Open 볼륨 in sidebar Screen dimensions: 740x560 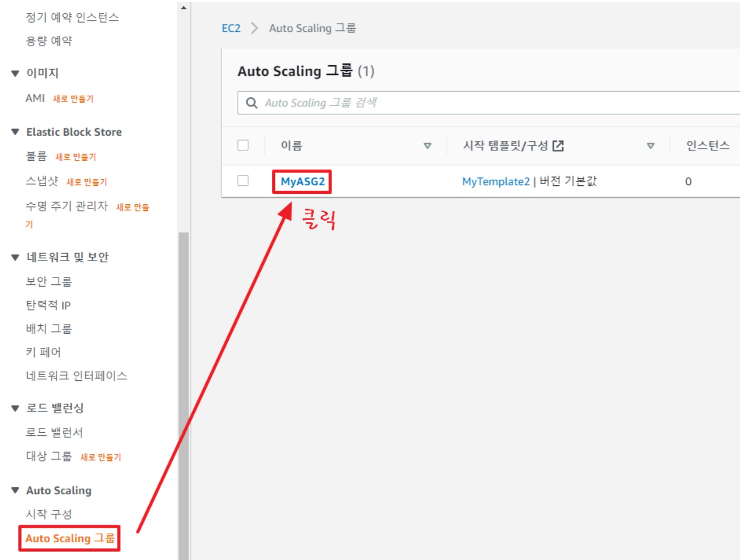36,156
